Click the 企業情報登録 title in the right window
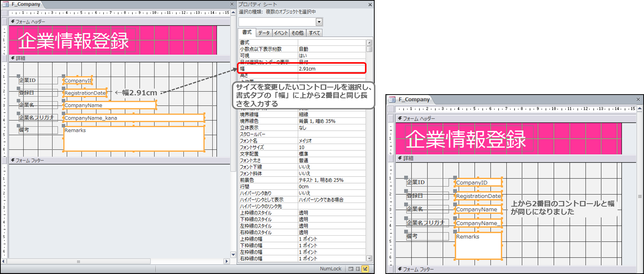The height and width of the screenshot is (274, 644). click(466, 139)
